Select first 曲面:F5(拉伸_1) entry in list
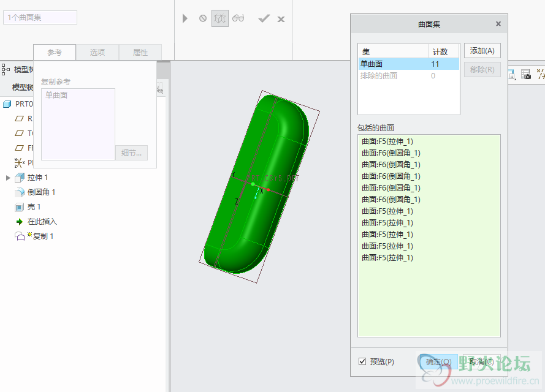The height and width of the screenshot is (392, 545). click(387, 141)
